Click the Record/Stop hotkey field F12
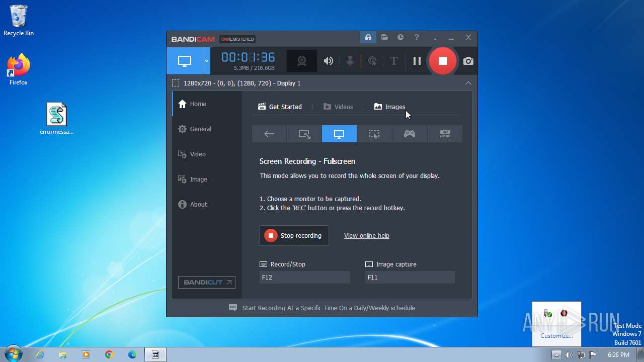Viewport: 644px width, 362px height. coord(305,277)
